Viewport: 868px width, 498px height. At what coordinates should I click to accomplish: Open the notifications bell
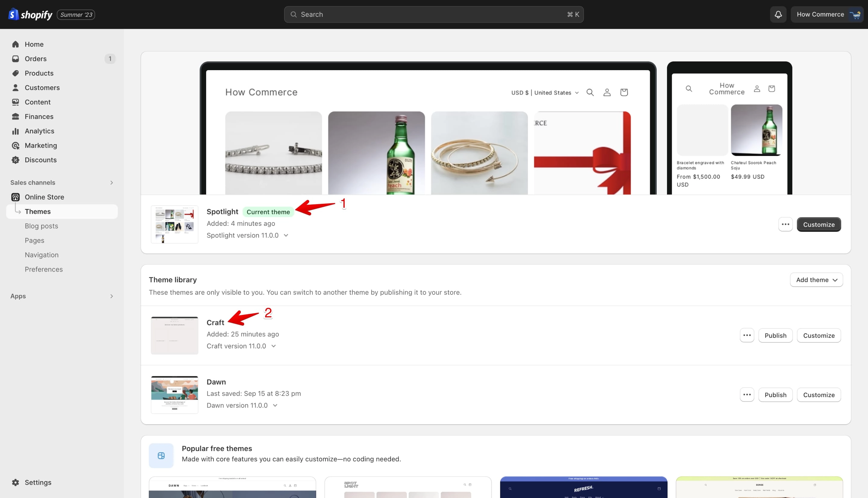[778, 14]
